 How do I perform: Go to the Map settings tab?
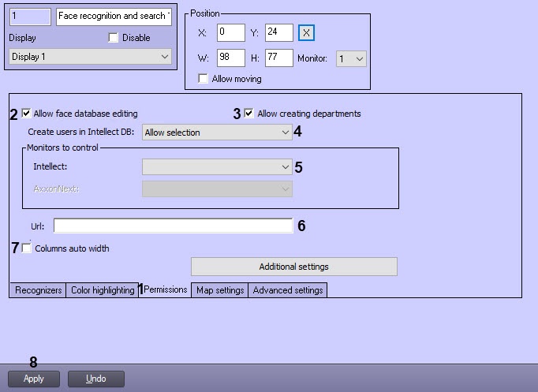tap(219, 290)
